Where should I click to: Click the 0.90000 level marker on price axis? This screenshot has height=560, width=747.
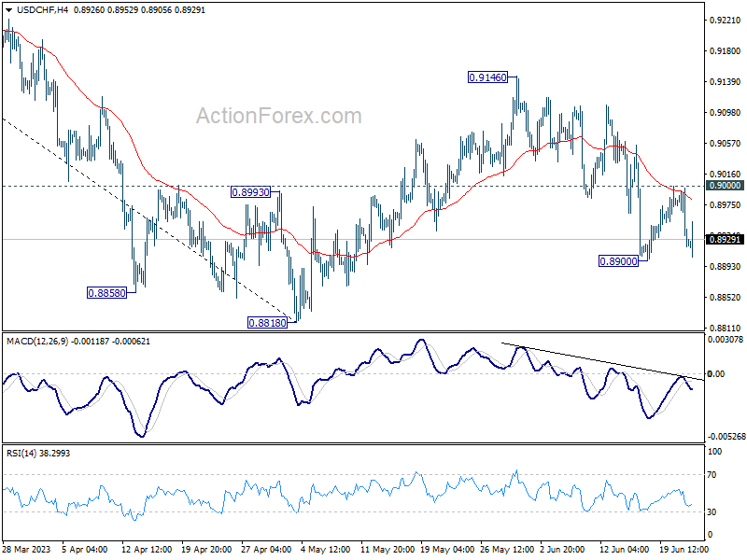point(725,186)
